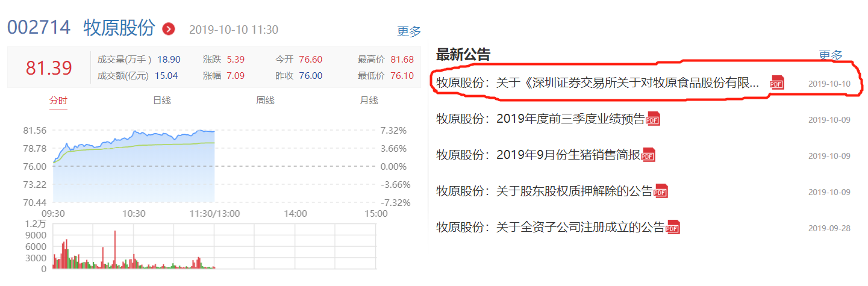Click the 最低价 value 76.10

(x=402, y=76)
